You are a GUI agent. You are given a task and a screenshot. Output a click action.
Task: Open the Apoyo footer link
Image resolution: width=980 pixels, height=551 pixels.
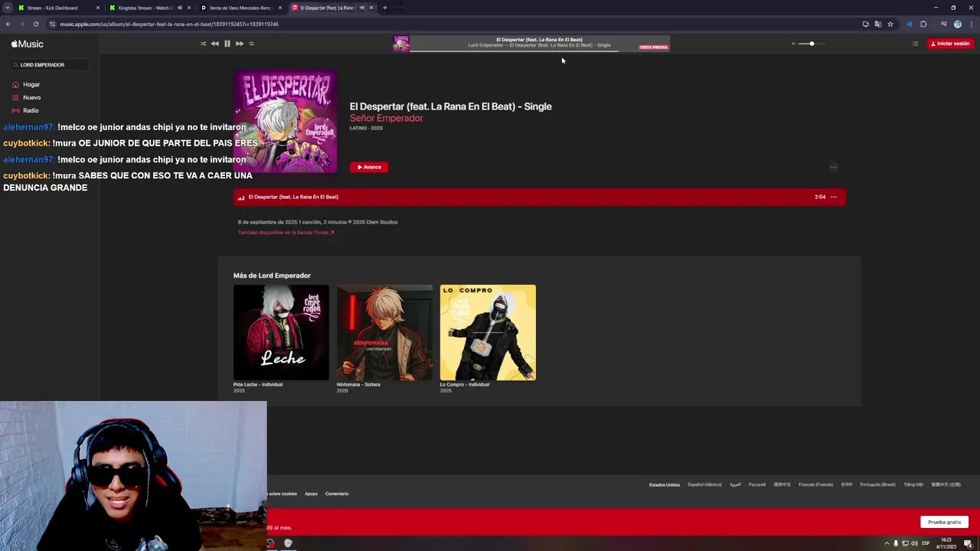point(311,494)
